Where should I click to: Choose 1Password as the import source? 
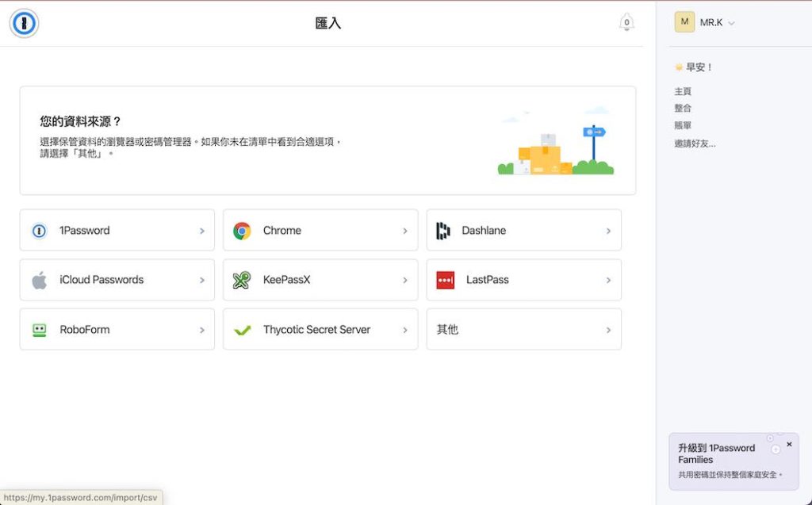pos(117,231)
